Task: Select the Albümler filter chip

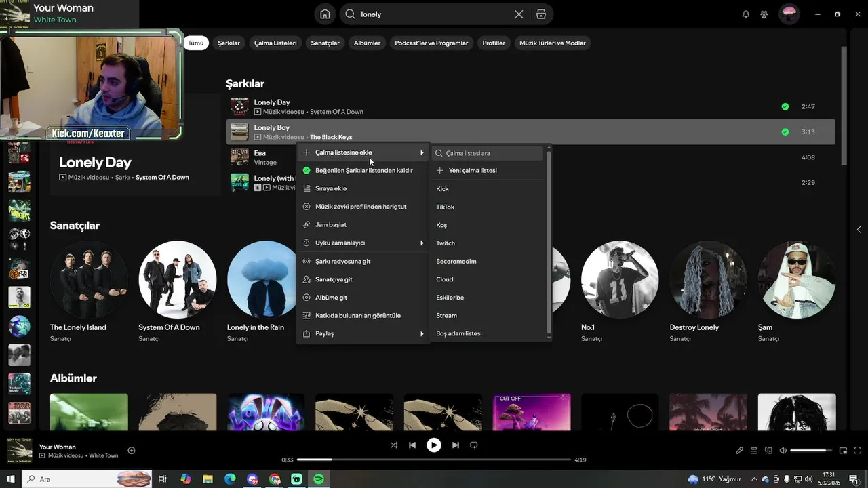Action: [x=367, y=43]
